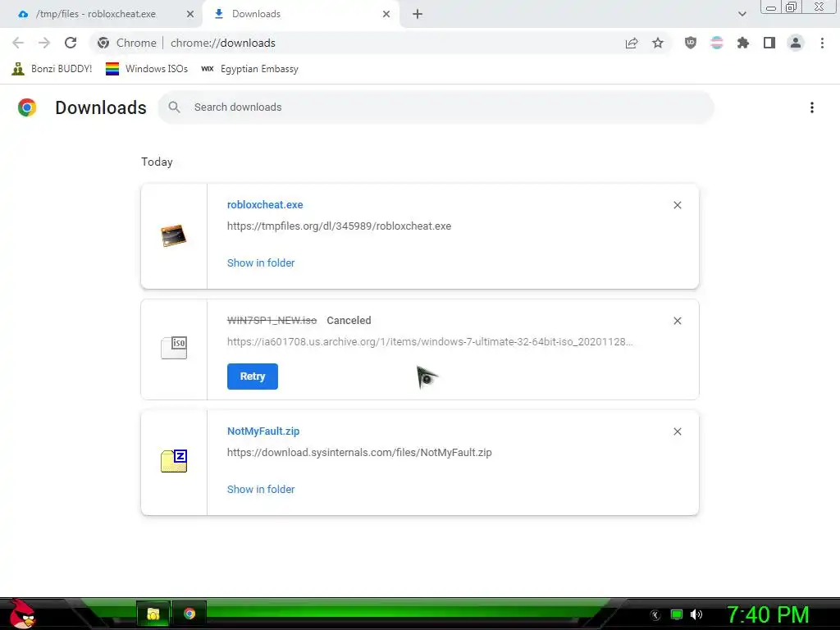
Task: Open the NotMyFault.zip file link
Action: 263,431
